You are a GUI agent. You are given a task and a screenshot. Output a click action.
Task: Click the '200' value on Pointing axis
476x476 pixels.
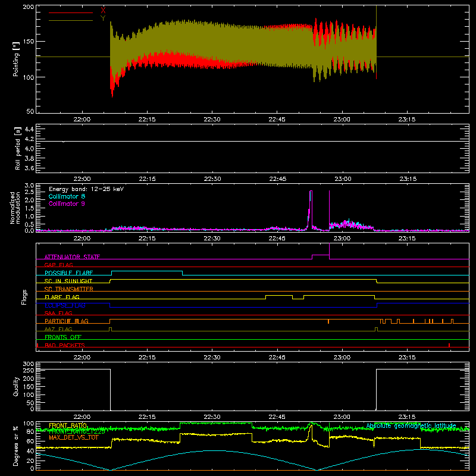click(x=29, y=7)
